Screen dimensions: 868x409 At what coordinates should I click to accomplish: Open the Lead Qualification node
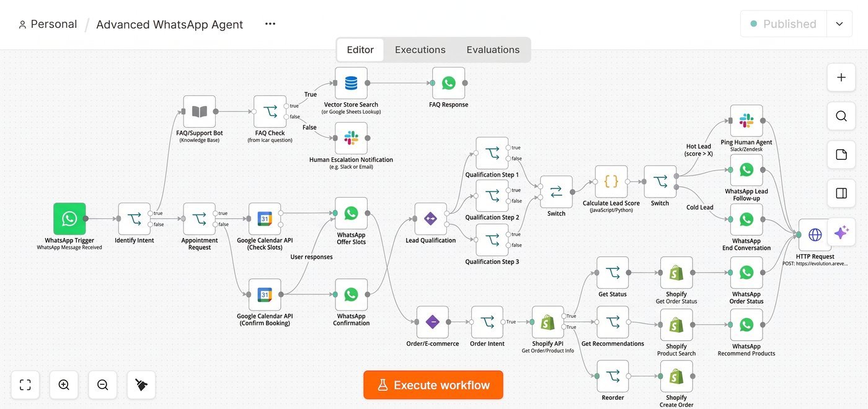(x=430, y=219)
